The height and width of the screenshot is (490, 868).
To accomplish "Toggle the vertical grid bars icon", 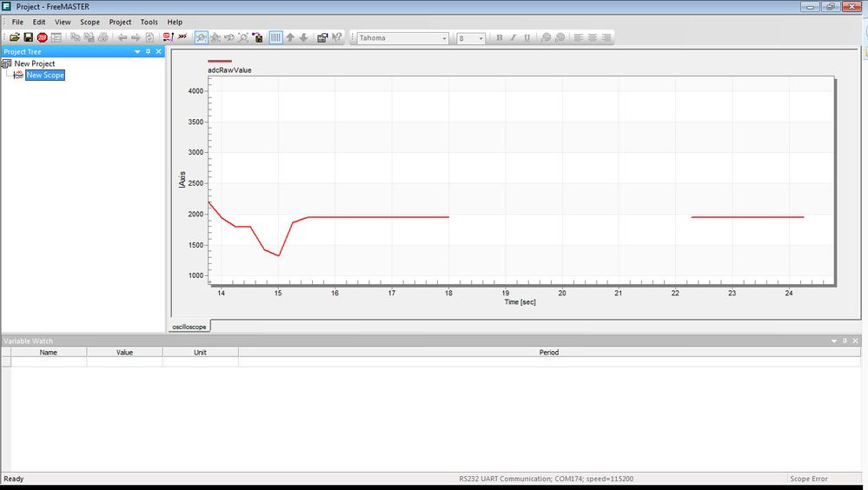I will [x=275, y=37].
